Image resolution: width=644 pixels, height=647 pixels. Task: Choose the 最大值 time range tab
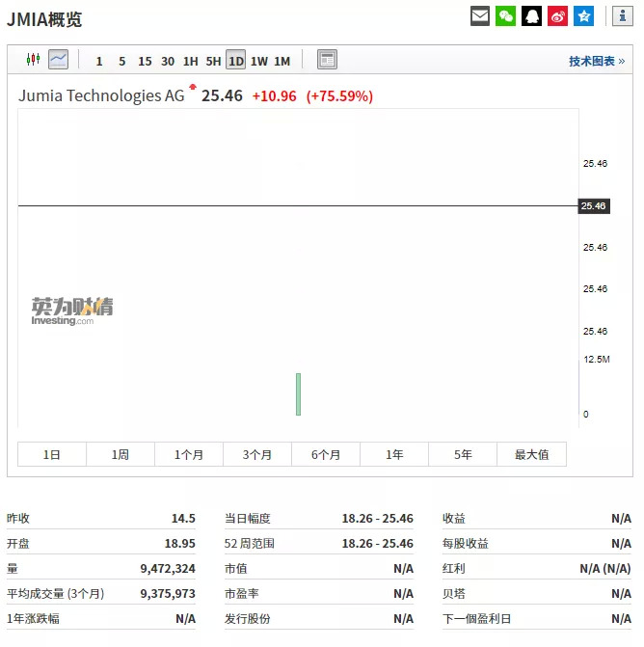pyautogui.click(x=532, y=454)
